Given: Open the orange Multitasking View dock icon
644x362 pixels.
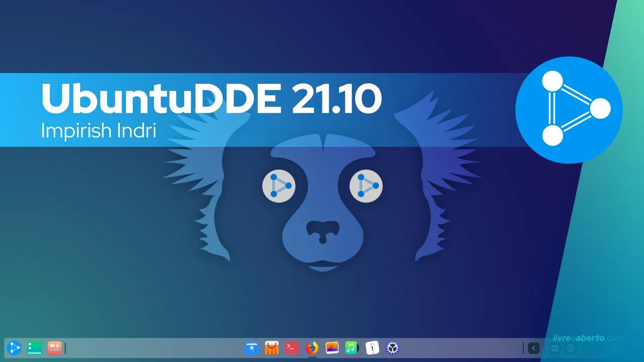Looking at the screenshot, I should pyautogui.click(x=54, y=348).
